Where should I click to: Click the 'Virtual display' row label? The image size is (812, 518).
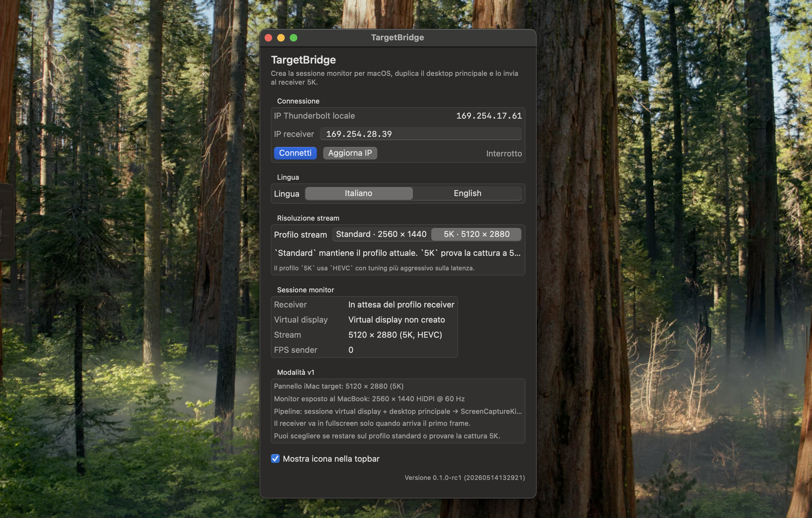[300, 320]
